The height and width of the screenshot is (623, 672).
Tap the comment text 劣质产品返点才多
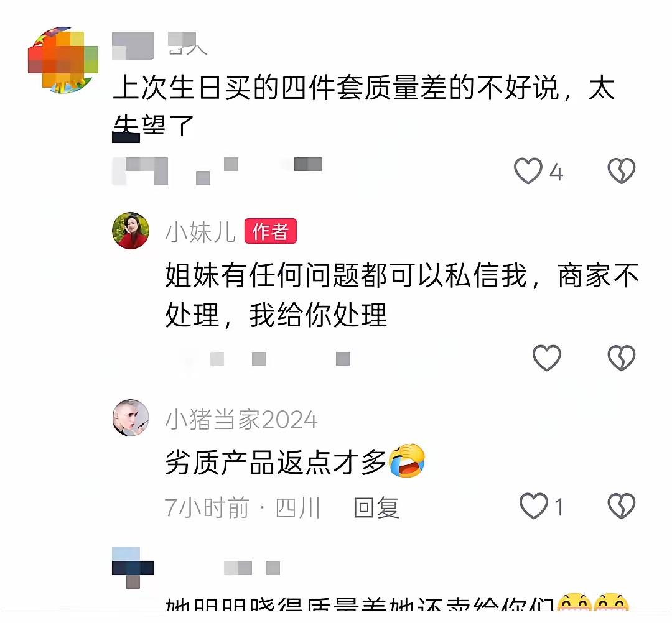[x=276, y=463]
